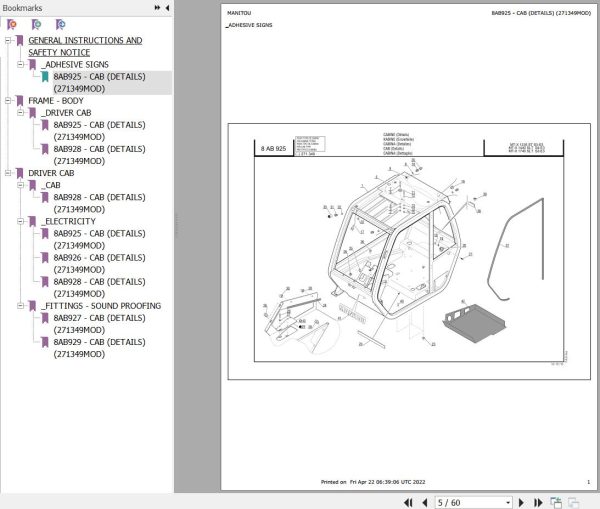Go to the next page

[521, 502]
